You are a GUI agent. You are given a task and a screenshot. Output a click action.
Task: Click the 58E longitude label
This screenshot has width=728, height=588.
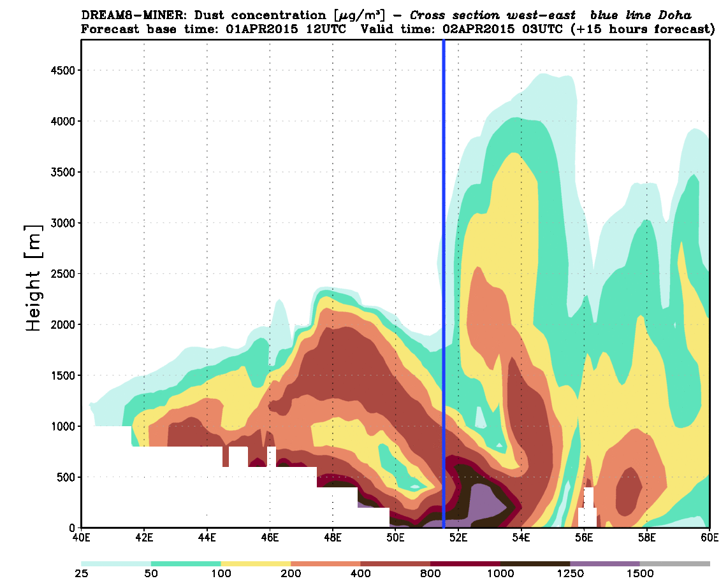(647, 538)
